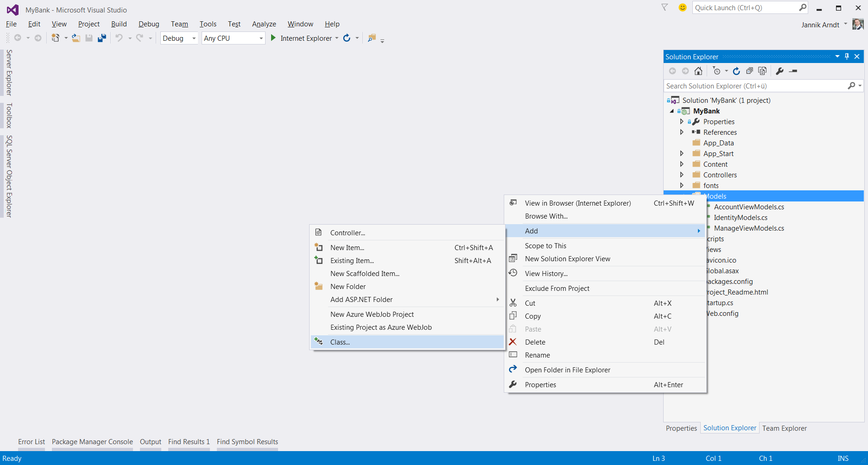Expand the fonts folder
This screenshot has width=868, height=465.
(682, 185)
